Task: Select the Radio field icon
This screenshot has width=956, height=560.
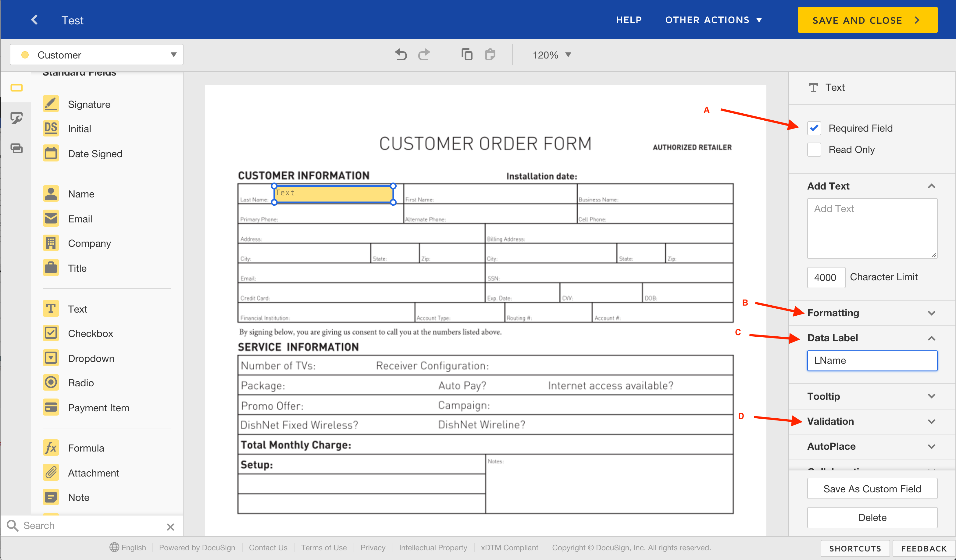Action: [x=51, y=383]
